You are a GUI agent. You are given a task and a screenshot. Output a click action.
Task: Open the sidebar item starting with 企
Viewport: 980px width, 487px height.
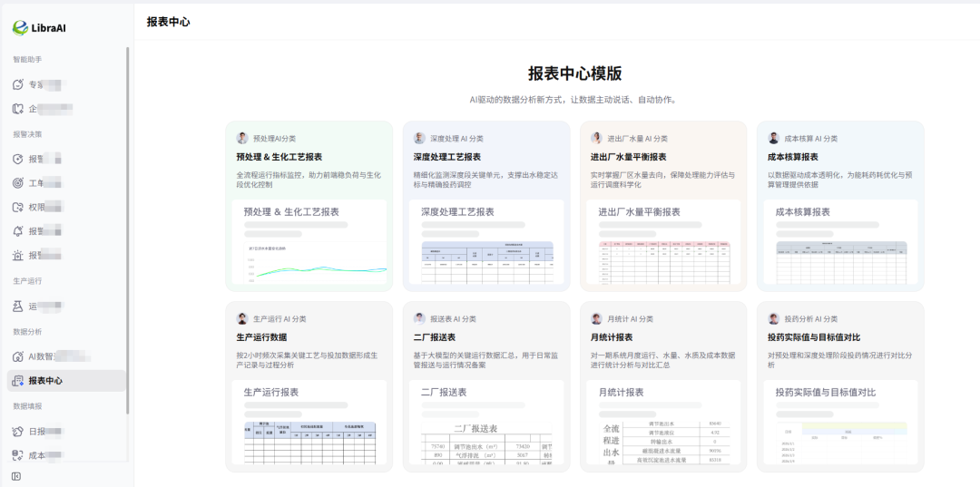(x=66, y=109)
